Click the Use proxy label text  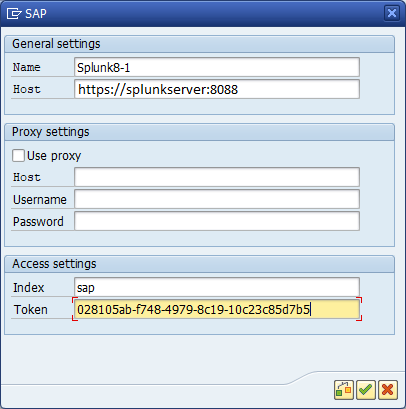(x=54, y=156)
